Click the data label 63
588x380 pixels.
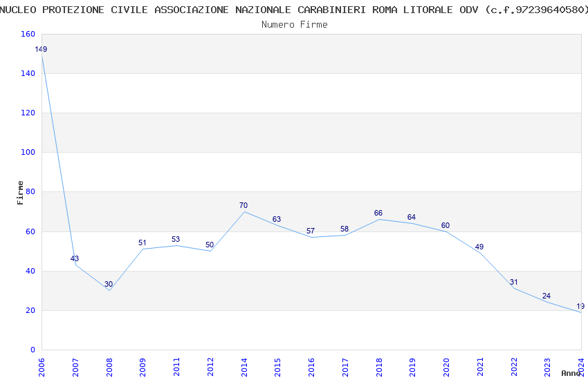277,220
